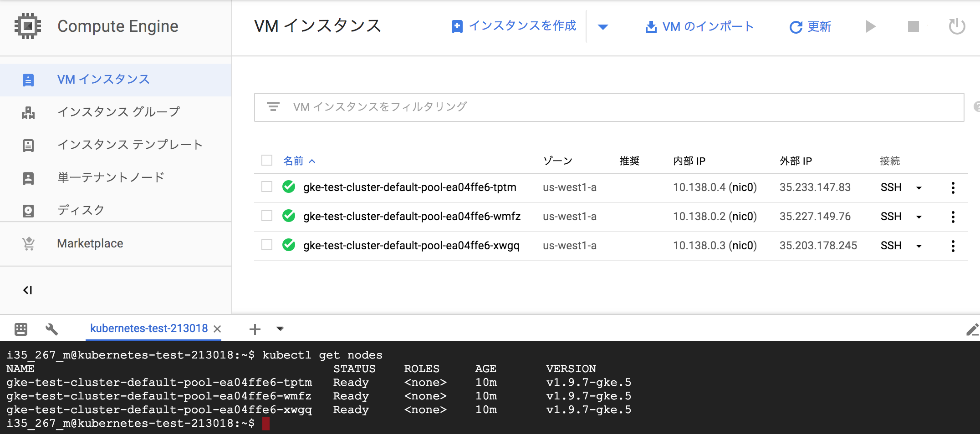Click the Compute Engine title
The width and height of the screenshot is (980, 434).
(x=118, y=26)
